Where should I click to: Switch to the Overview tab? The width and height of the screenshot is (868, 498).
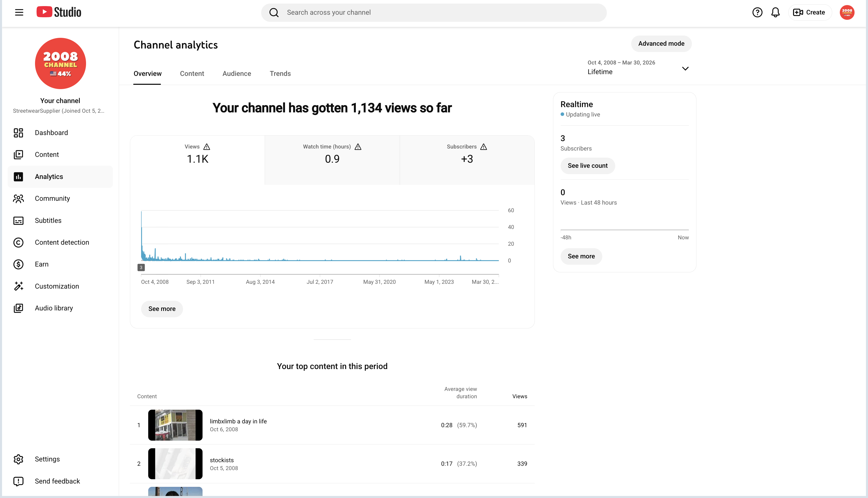click(147, 74)
